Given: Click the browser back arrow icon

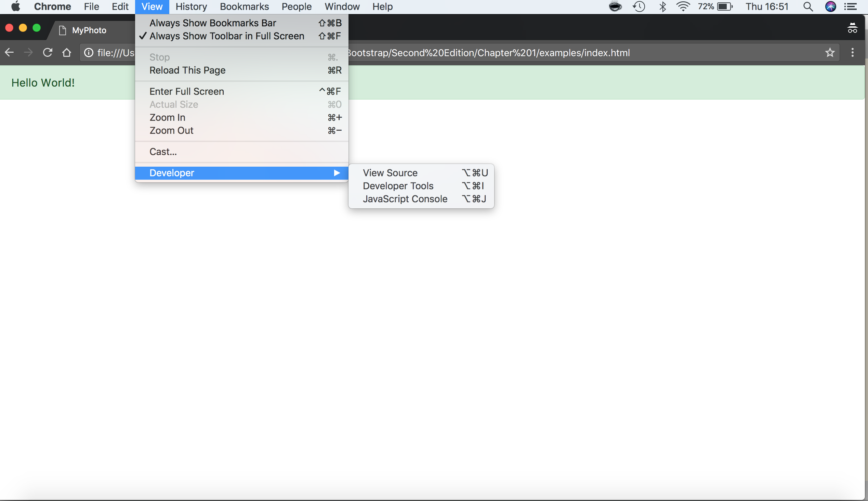Looking at the screenshot, I should (9, 52).
